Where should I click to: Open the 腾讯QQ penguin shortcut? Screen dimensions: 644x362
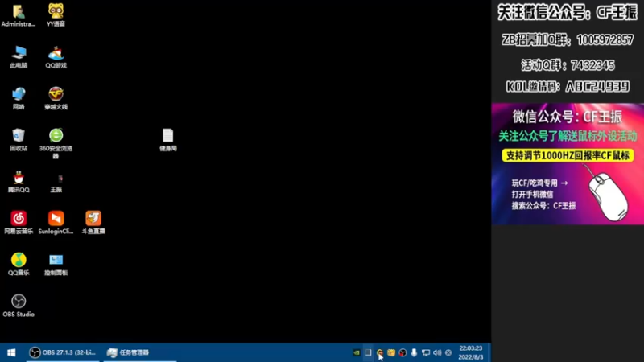click(19, 182)
